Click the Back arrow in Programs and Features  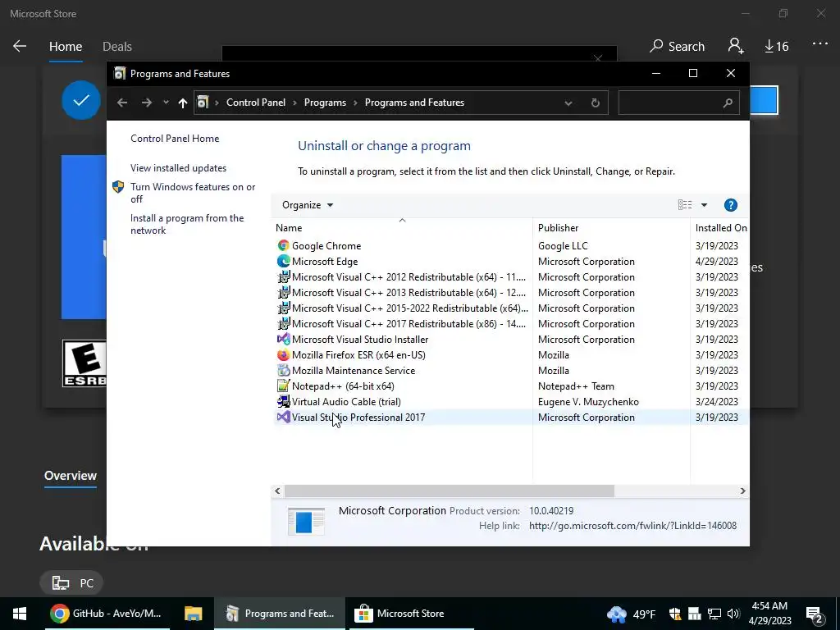pos(122,103)
